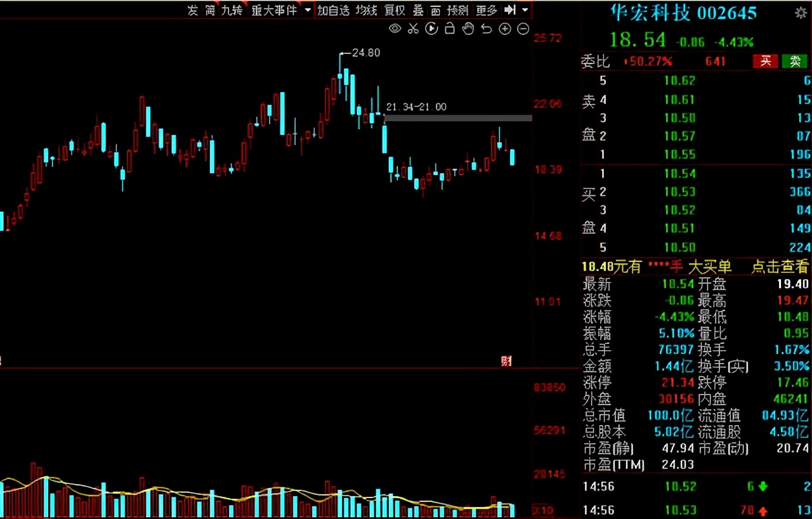Click the 叠 overlay toolbar button

pyautogui.click(x=418, y=10)
